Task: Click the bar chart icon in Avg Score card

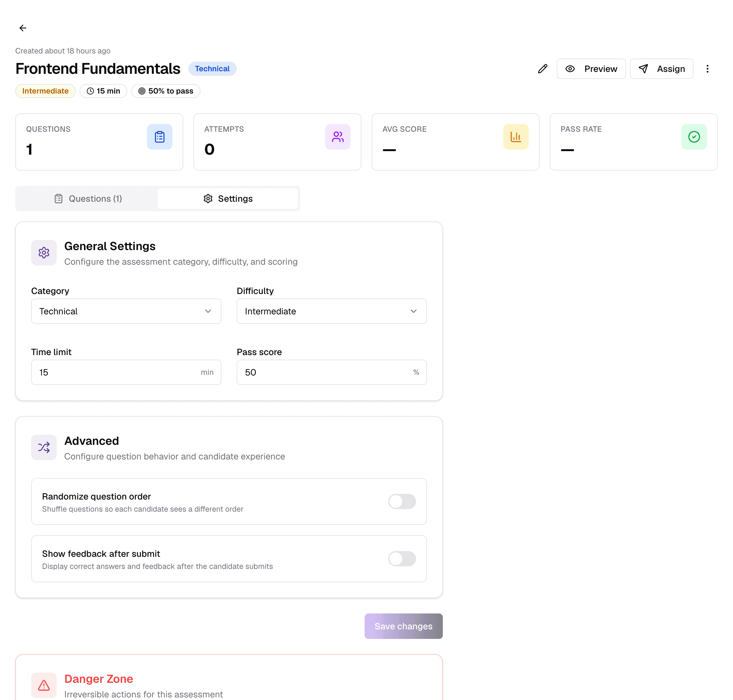Action: click(516, 137)
